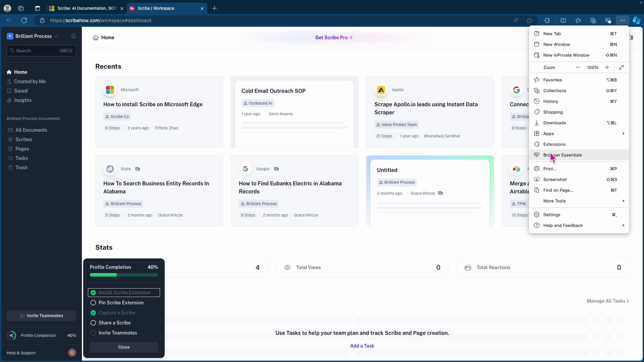Refresh the page with reload icon
Image resolution: width=644 pixels, height=362 pixels.
click(x=24, y=20)
